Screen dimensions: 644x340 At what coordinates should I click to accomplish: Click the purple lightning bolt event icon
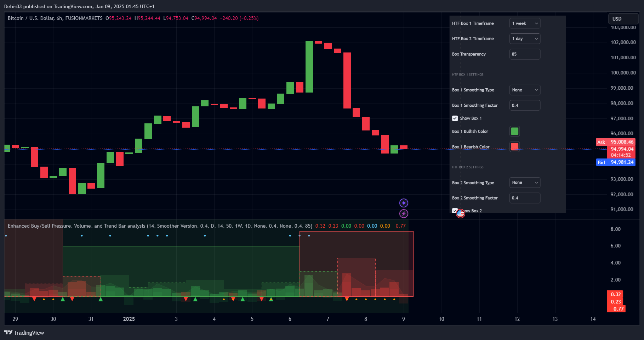tap(404, 213)
